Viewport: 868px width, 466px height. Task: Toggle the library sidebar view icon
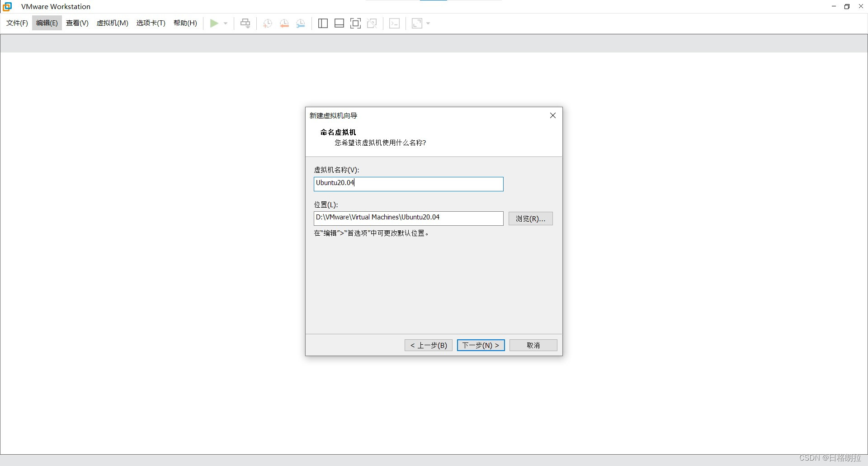[x=323, y=23]
